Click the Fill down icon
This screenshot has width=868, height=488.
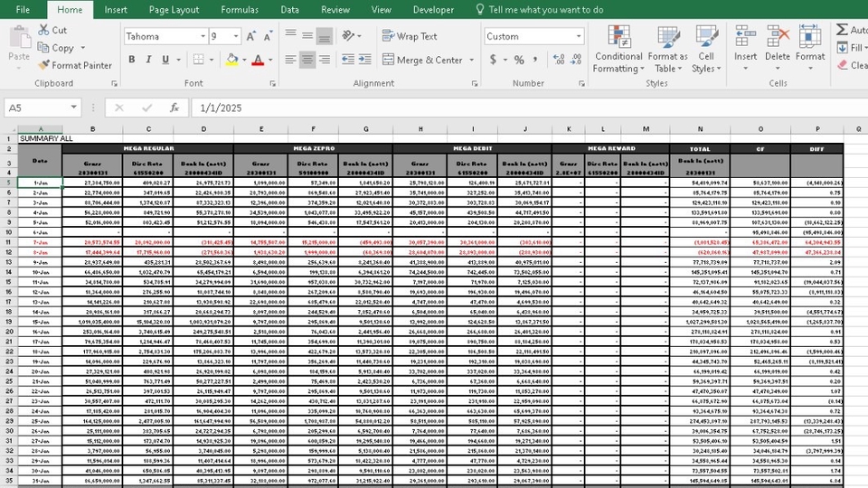[x=842, y=48]
